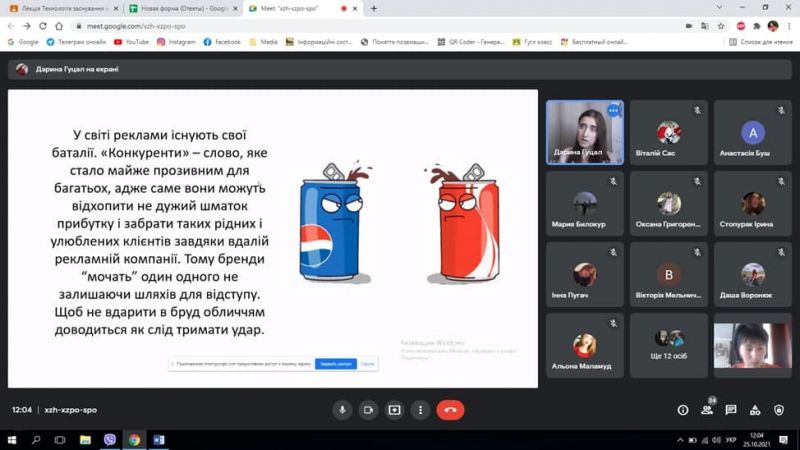800x450 pixels.
Task: Go back in browser history
Action: tap(11, 26)
